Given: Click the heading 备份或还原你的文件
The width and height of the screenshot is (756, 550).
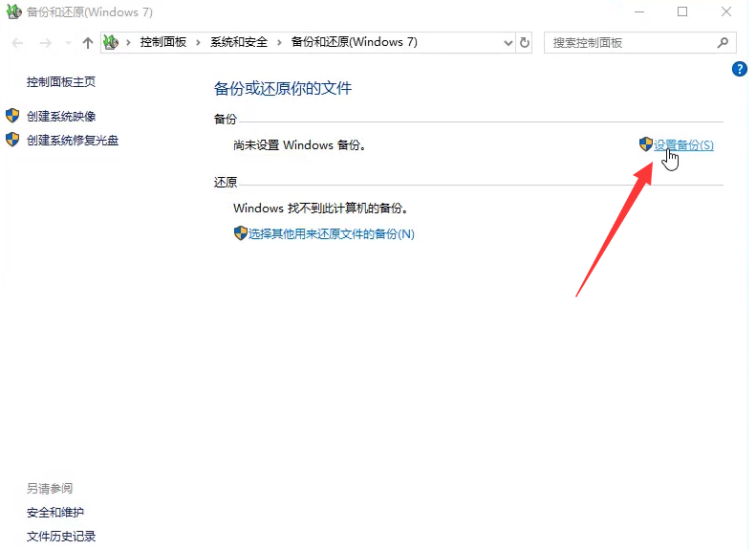Looking at the screenshot, I should point(283,88).
